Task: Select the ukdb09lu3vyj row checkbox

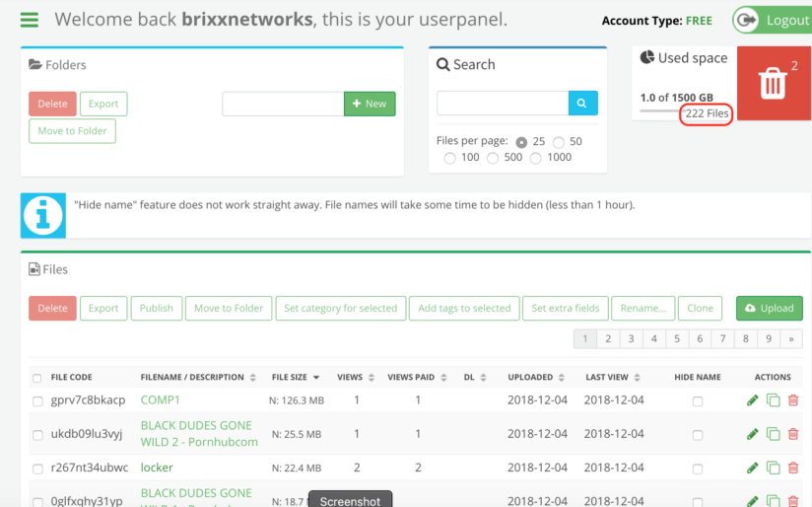Action: point(37,435)
